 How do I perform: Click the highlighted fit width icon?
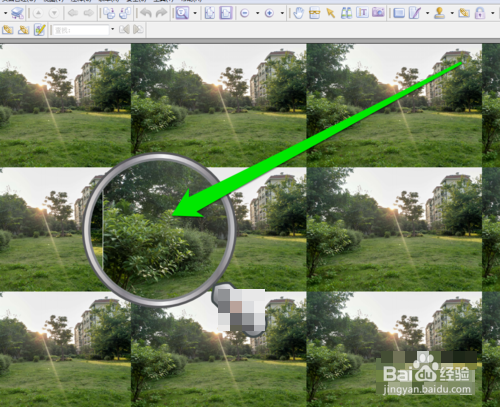tap(226, 13)
